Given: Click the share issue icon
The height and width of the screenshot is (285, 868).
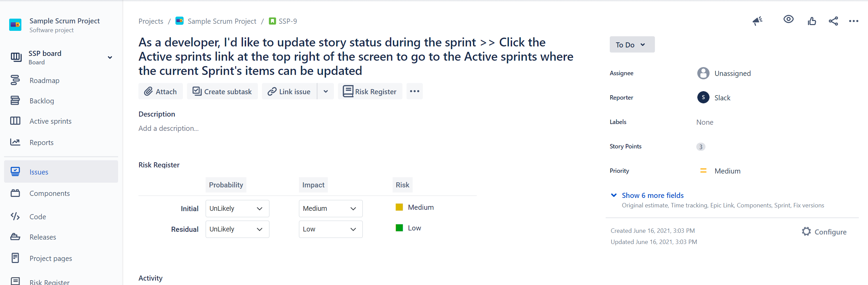Looking at the screenshot, I should pyautogui.click(x=833, y=21).
